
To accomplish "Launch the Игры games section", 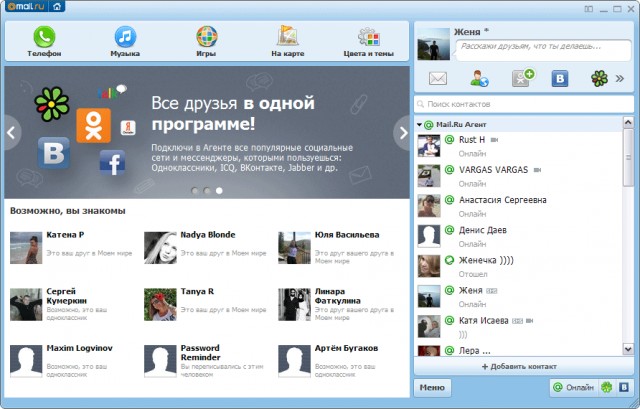I will [x=206, y=42].
